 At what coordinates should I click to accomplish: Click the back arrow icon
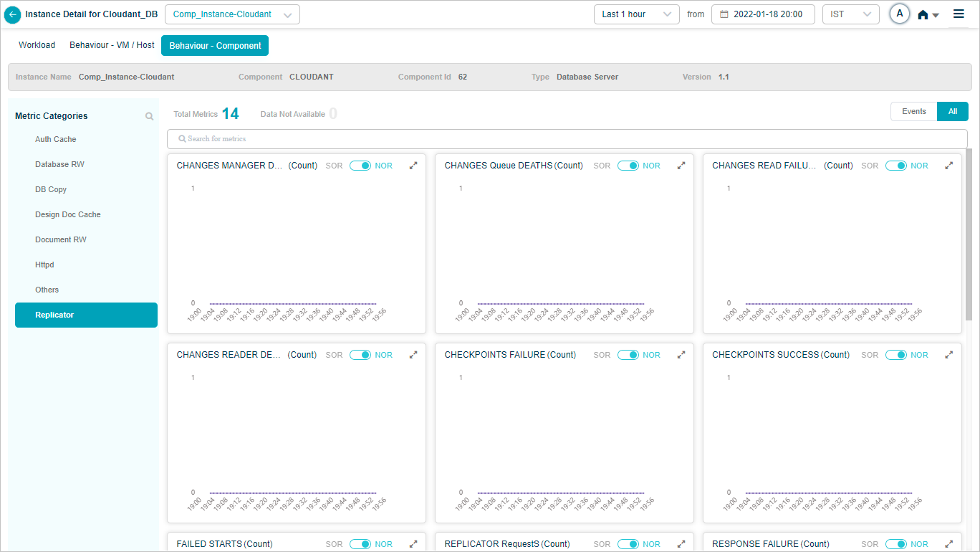[x=12, y=14]
